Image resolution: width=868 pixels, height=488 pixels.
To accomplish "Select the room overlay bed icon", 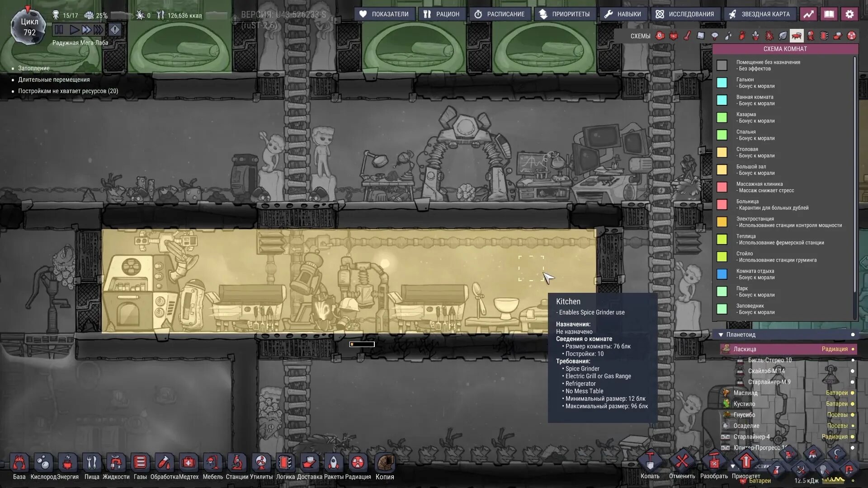I will (797, 36).
